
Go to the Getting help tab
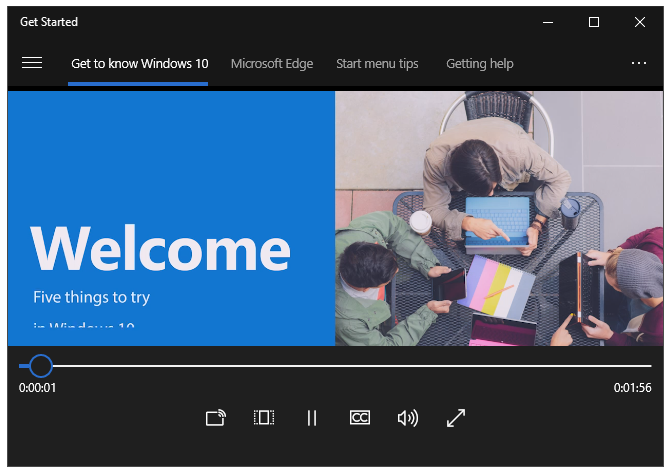point(480,63)
